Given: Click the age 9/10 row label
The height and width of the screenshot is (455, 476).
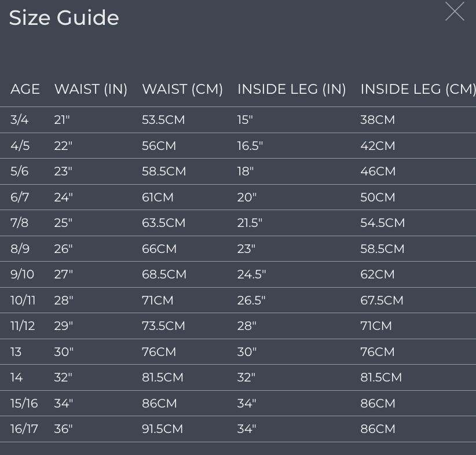Looking at the screenshot, I should [x=22, y=274].
